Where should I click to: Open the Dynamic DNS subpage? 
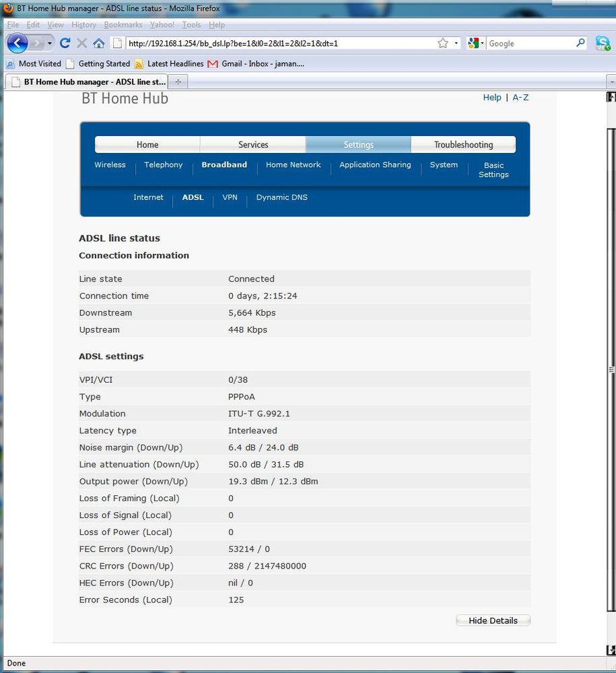tap(282, 197)
